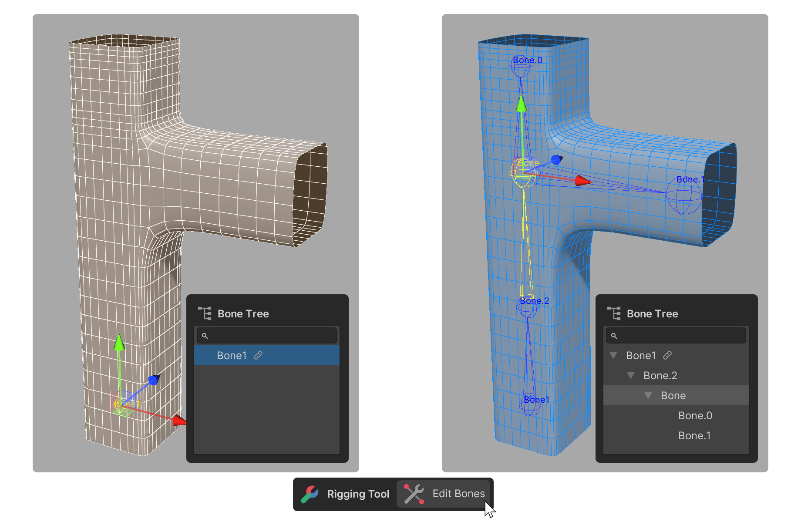
Task: Click search magnifier icon in right Bone Tree
Action: point(614,336)
